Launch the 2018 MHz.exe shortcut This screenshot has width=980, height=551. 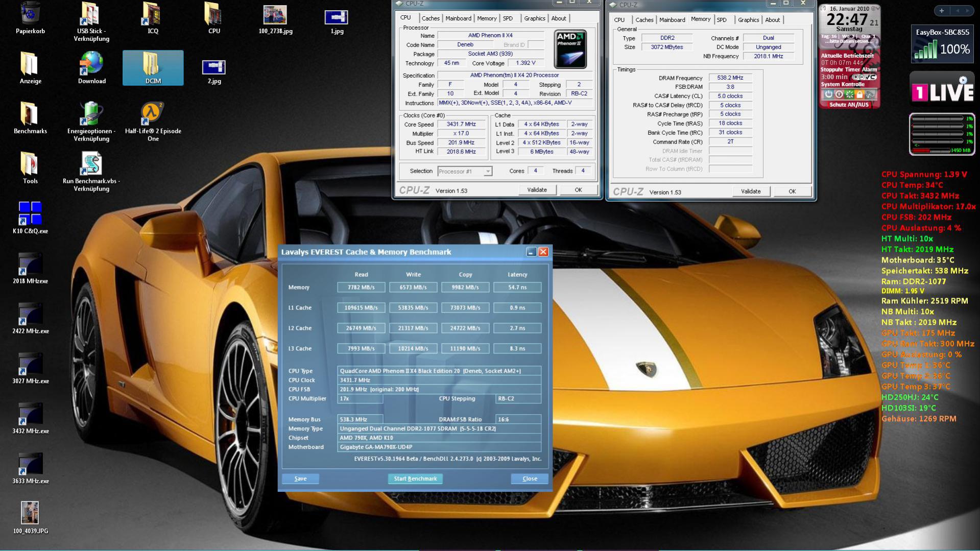point(30,268)
